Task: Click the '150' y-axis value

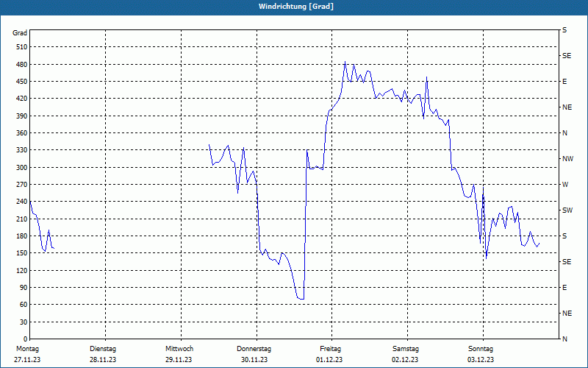Action: click(x=22, y=253)
